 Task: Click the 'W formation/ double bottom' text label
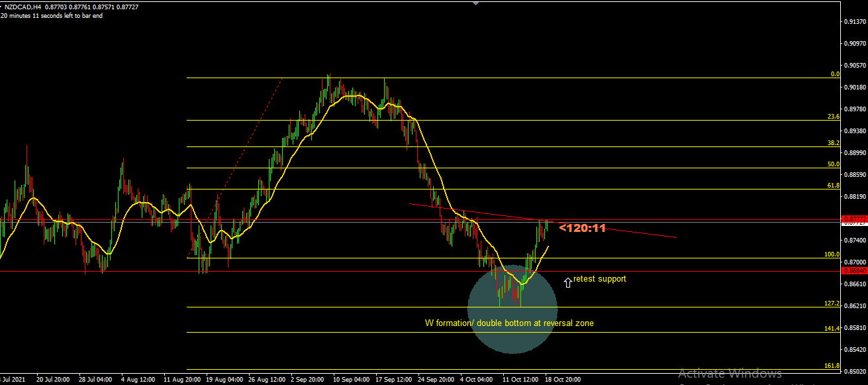tap(508, 323)
